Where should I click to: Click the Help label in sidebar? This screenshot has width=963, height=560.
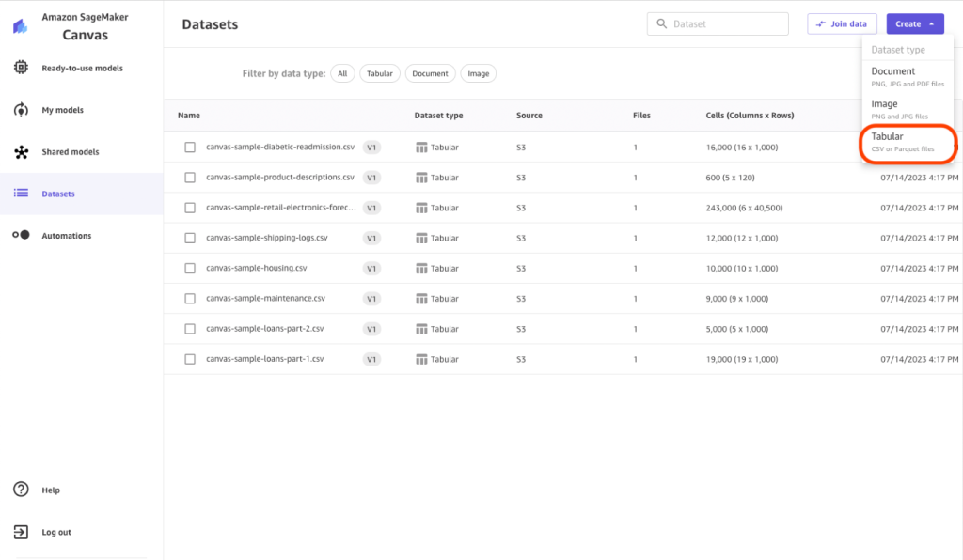pos(51,490)
